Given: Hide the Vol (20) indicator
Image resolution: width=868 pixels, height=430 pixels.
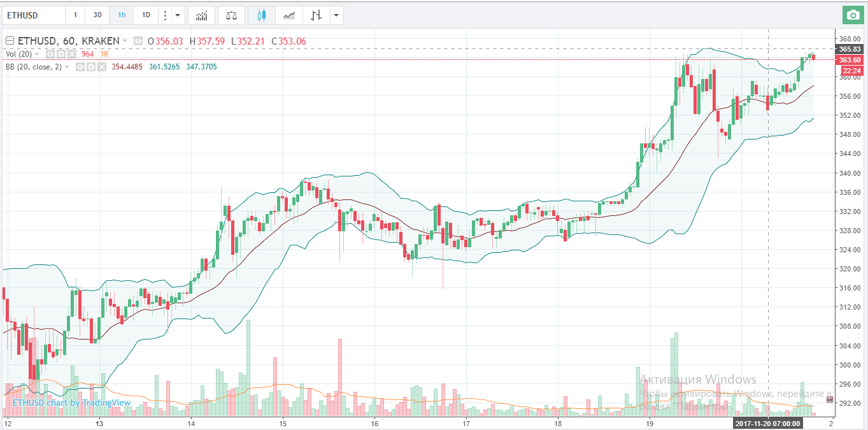Looking at the screenshot, I should (51, 54).
